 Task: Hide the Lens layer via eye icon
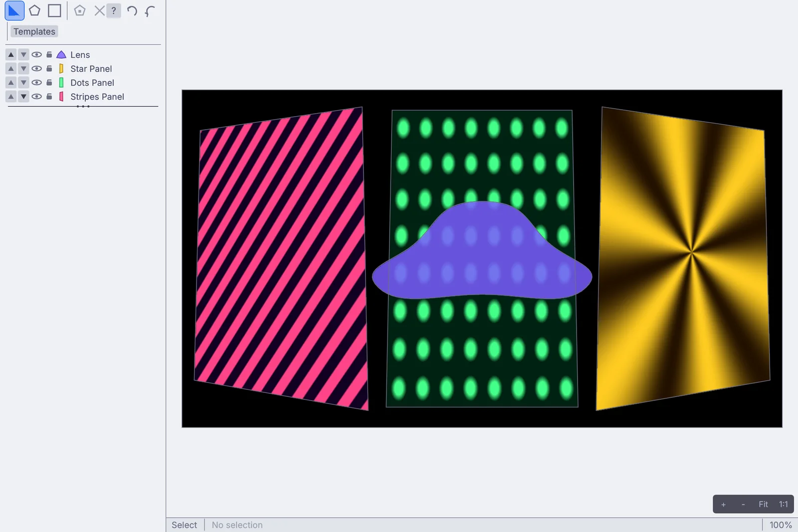click(x=37, y=54)
